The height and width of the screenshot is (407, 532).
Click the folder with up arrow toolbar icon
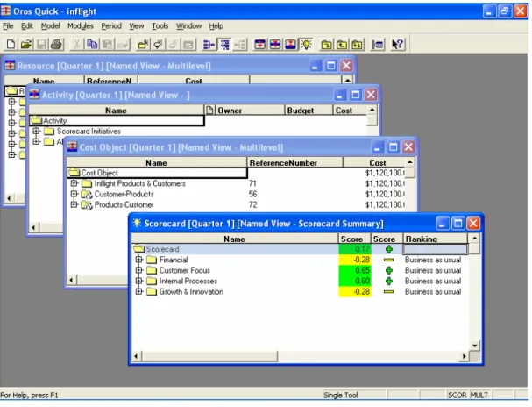[x=342, y=44]
